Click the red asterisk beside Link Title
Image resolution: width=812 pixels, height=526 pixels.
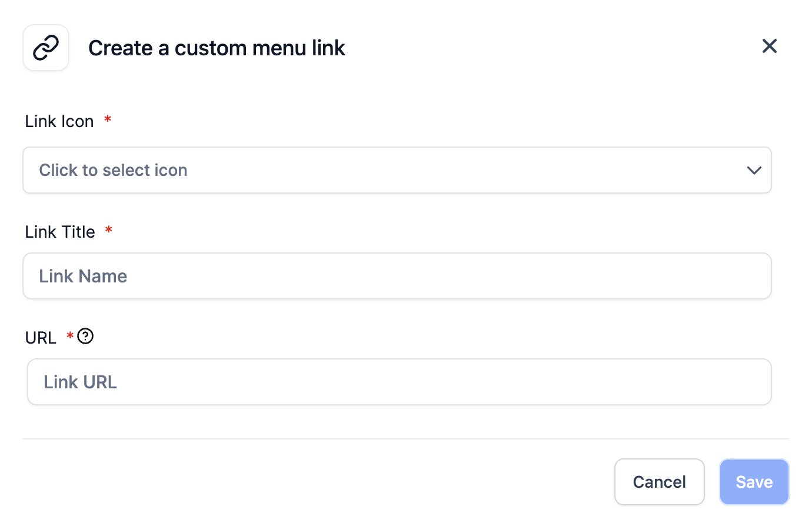pyautogui.click(x=109, y=230)
